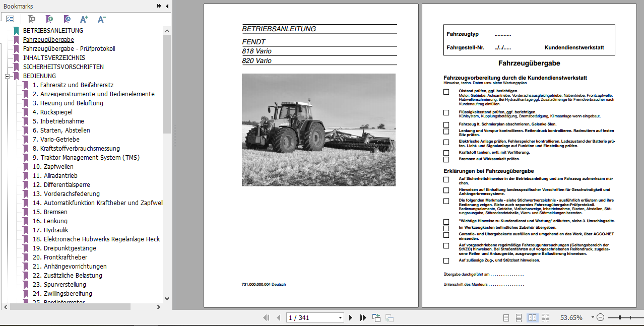
Task: Check the 'Flüssigkeitsstand prüfen' checkbox
Action: (x=446, y=113)
